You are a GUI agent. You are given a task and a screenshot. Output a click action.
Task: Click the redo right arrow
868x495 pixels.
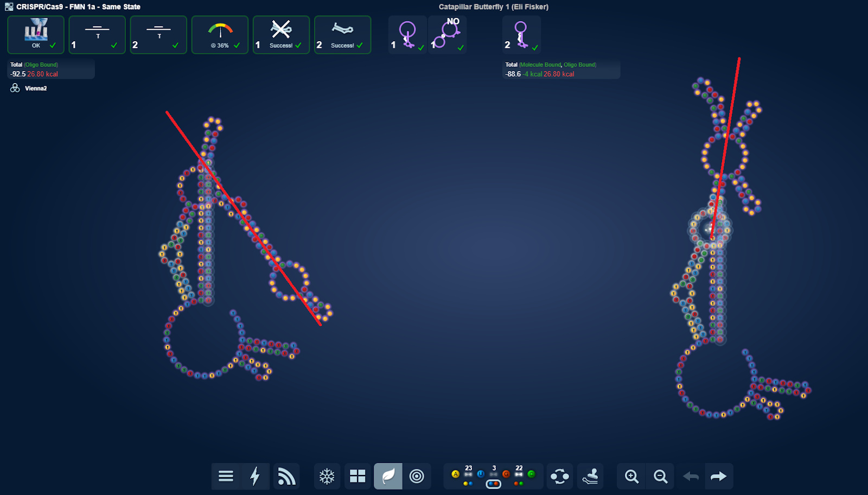tap(718, 477)
